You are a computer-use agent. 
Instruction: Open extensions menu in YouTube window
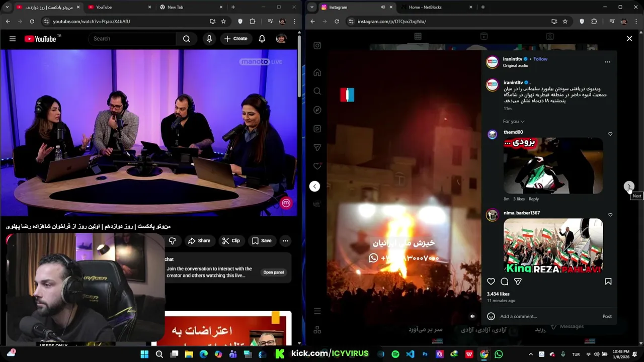[x=253, y=22]
